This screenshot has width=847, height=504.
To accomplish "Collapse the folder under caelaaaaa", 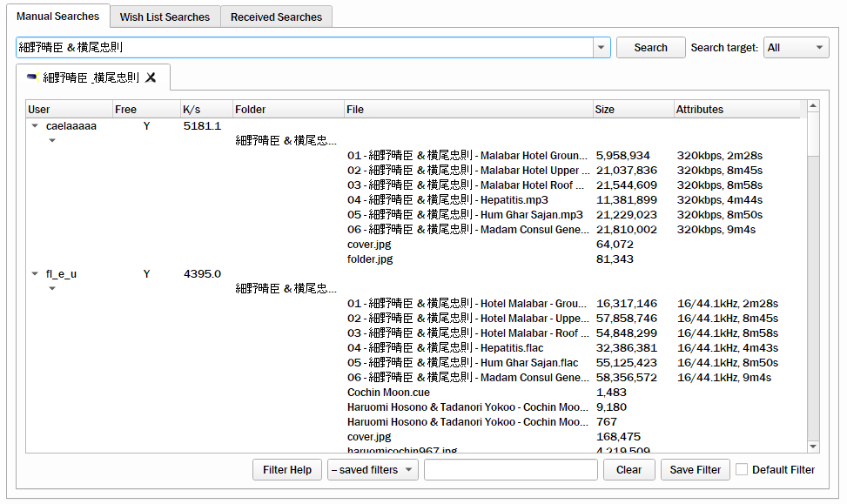I will 52,141.
